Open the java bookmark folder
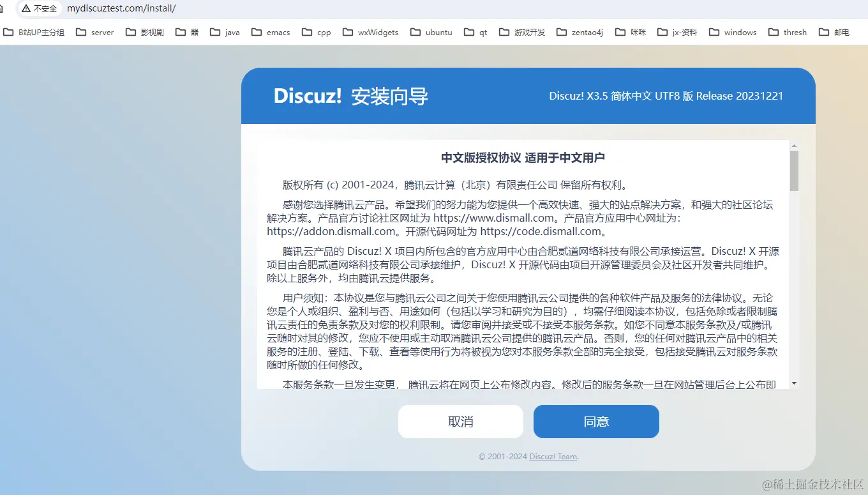The image size is (868, 495). point(225,32)
